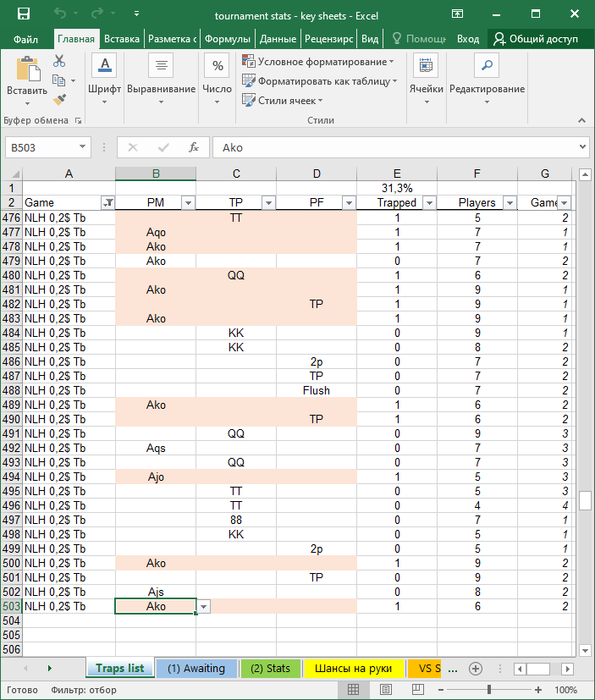Open the Выравнивание alignment group
This screenshot has height=700, width=595.
coord(161,79)
